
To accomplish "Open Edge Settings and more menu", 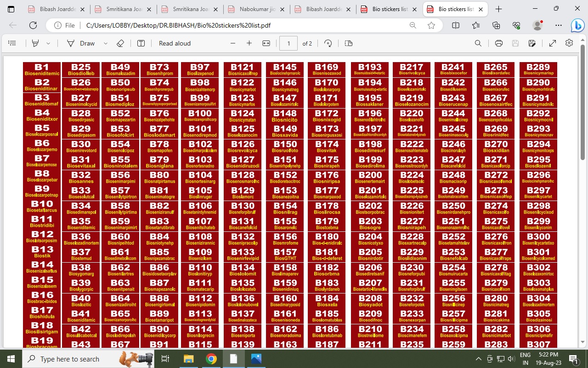I will (x=559, y=26).
